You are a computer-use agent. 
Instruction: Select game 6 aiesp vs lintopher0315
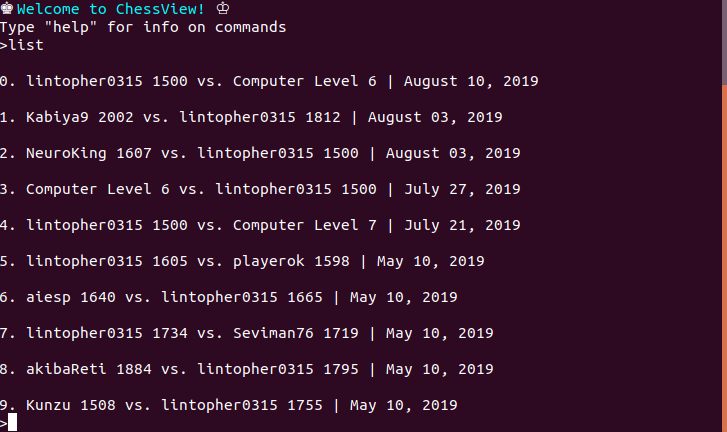[x=229, y=297]
